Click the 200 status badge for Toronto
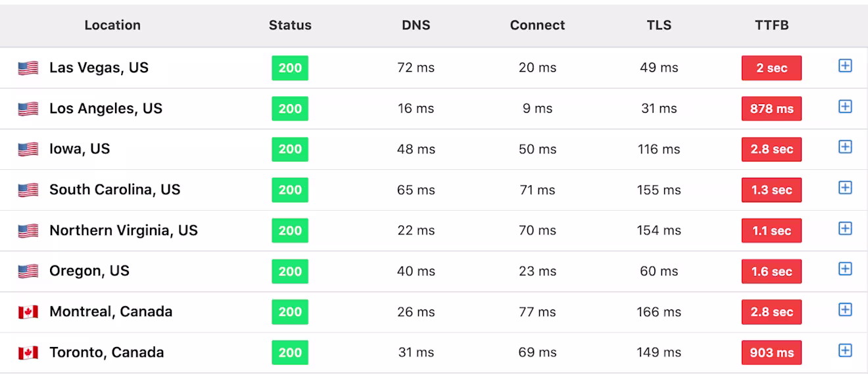Screen dimensions: 868x374 [290, 353]
